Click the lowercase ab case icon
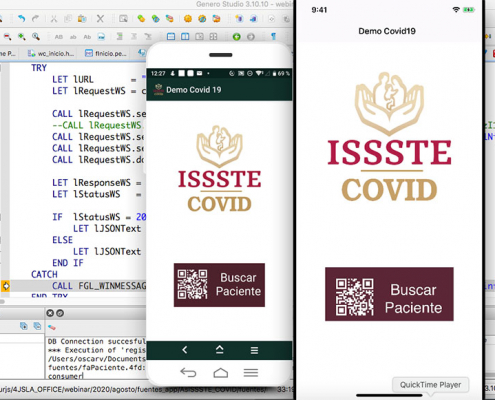This screenshot has width=495, height=400. click(73, 37)
